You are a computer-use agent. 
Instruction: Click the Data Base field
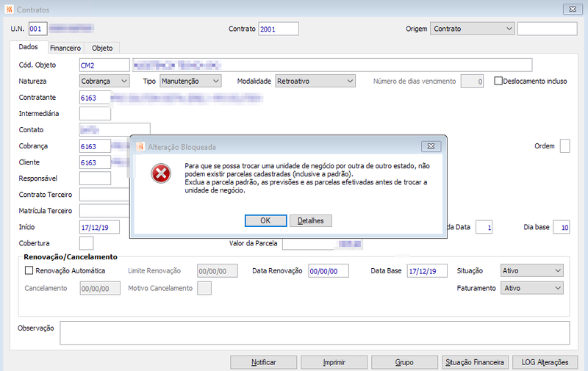[x=427, y=270]
